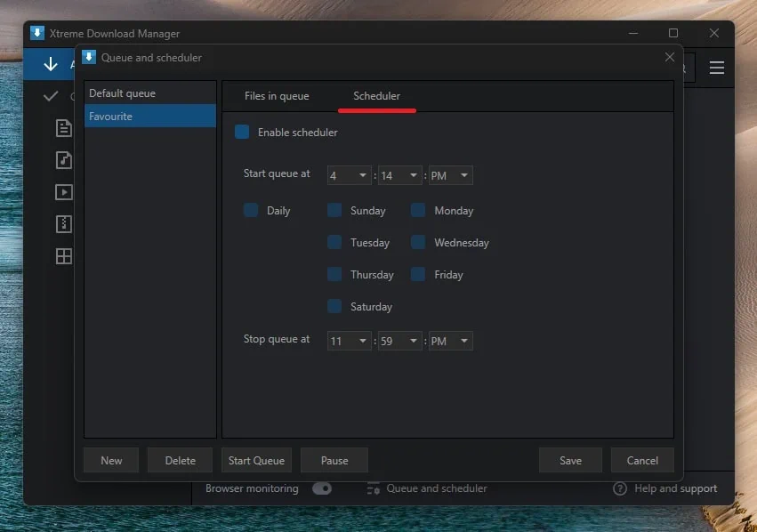Select the Music category icon in sidebar

(x=64, y=160)
